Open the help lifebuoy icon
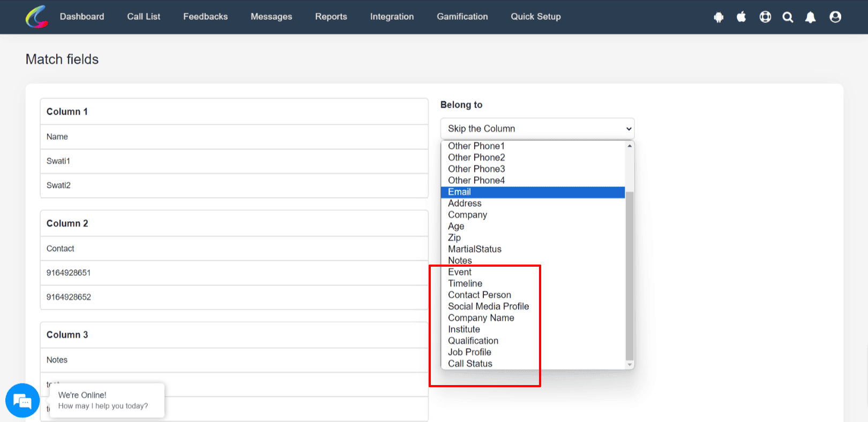This screenshot has width=868, height=422. pos(765,17)
